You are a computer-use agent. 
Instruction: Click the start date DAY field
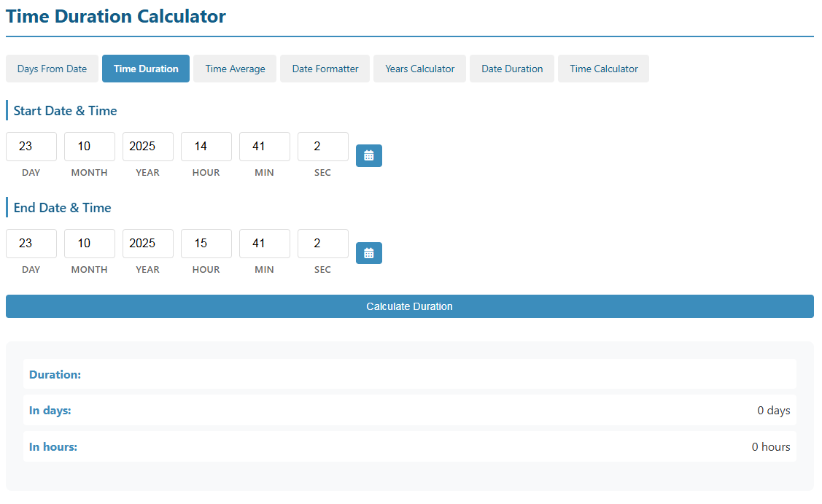coord(31,147)
